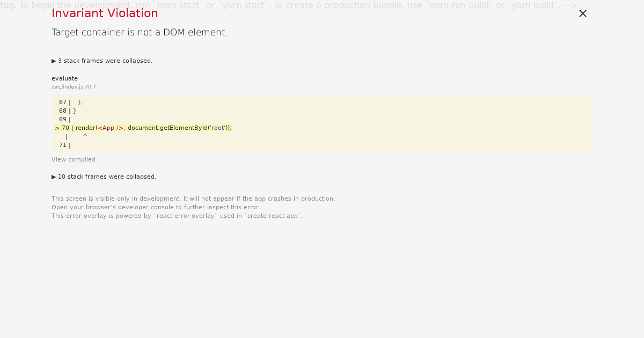Open the /src/index.js:70:7 file location
The width and height of the screenshot is (644, 338).
pyautogui.click(x=74, y=86)
